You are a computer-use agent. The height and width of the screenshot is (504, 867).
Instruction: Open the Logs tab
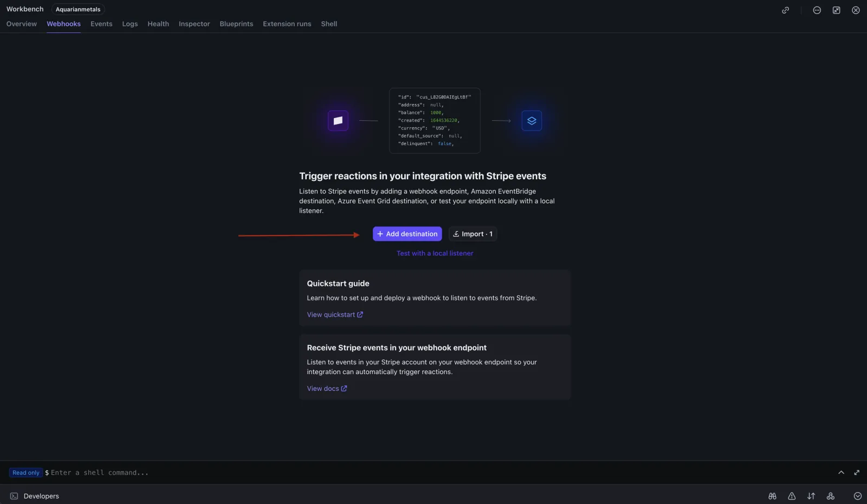pos(130,24)
